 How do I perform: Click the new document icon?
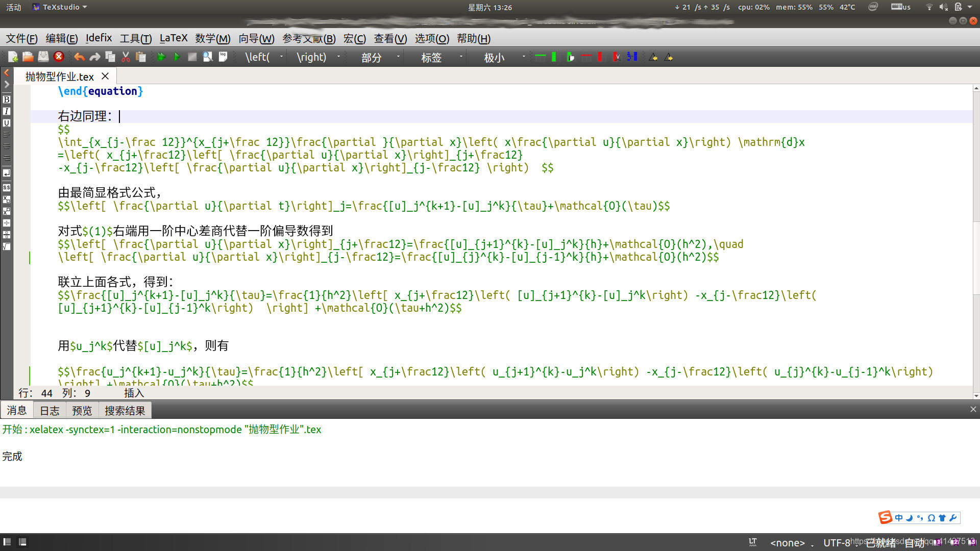point(13,57)
